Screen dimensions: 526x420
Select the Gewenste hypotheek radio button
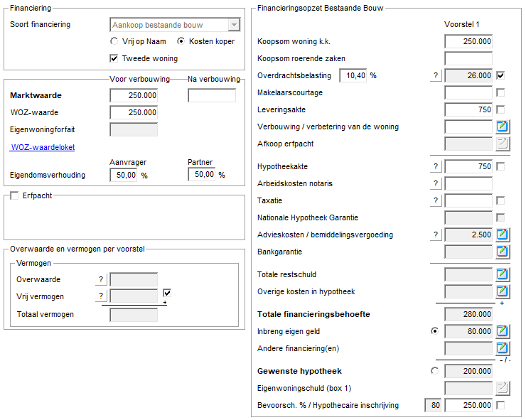coord(434,371)
